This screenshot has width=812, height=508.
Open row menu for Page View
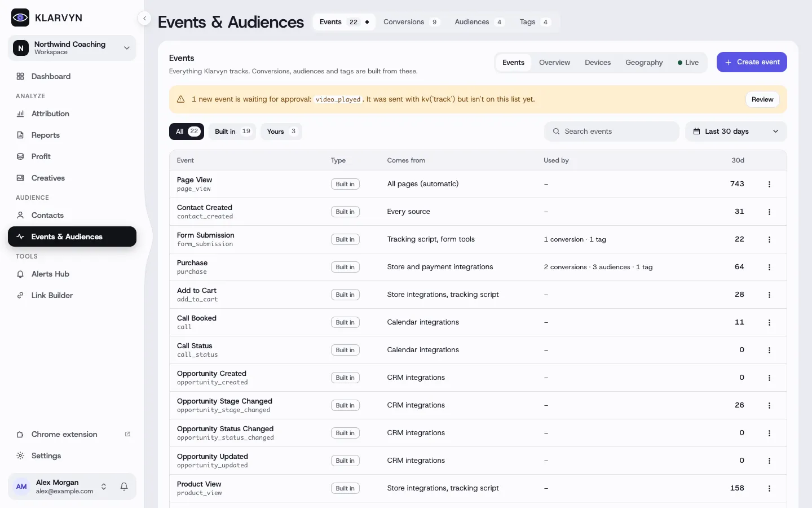(769, 184)
